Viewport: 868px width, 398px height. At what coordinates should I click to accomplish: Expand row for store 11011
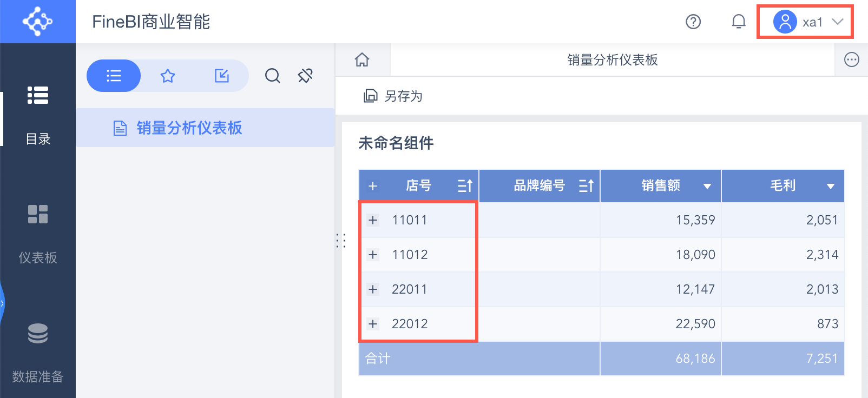pyautogui.click(x=373, y=220)
